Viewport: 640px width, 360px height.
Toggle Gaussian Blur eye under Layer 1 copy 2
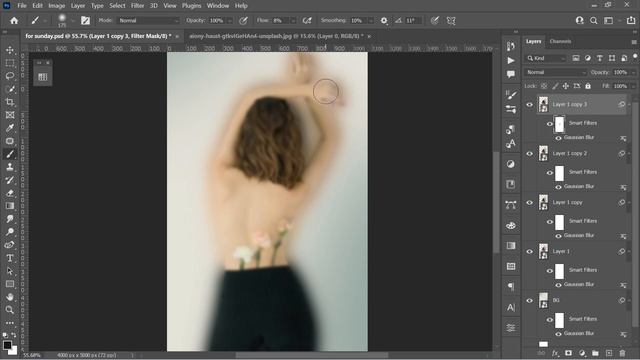pos(558,187)
